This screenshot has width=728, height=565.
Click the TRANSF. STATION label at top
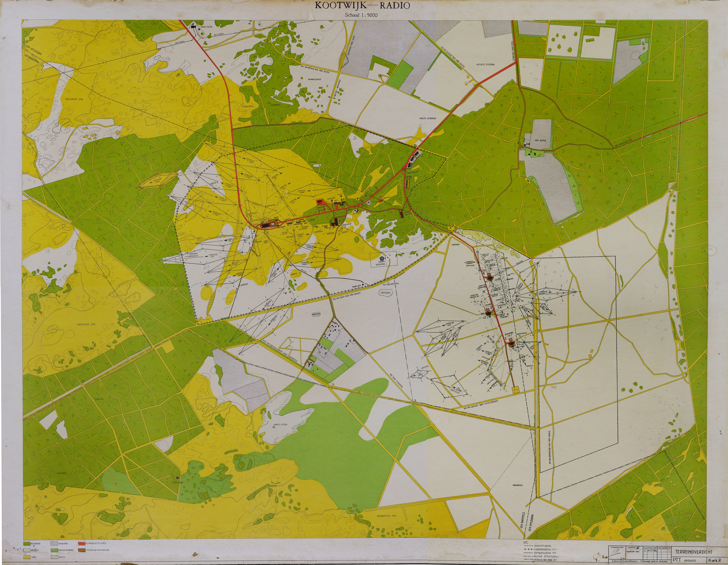pos(206,27)
